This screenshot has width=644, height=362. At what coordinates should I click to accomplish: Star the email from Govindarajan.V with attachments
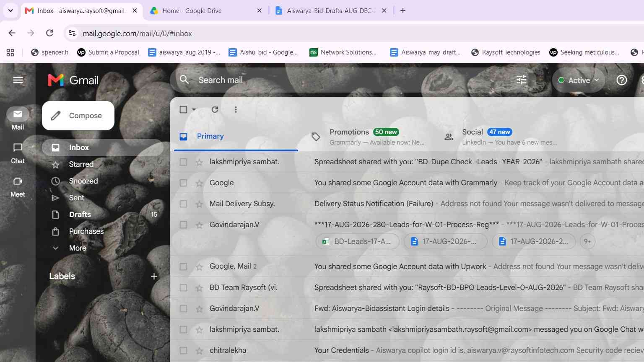point(199,225)
